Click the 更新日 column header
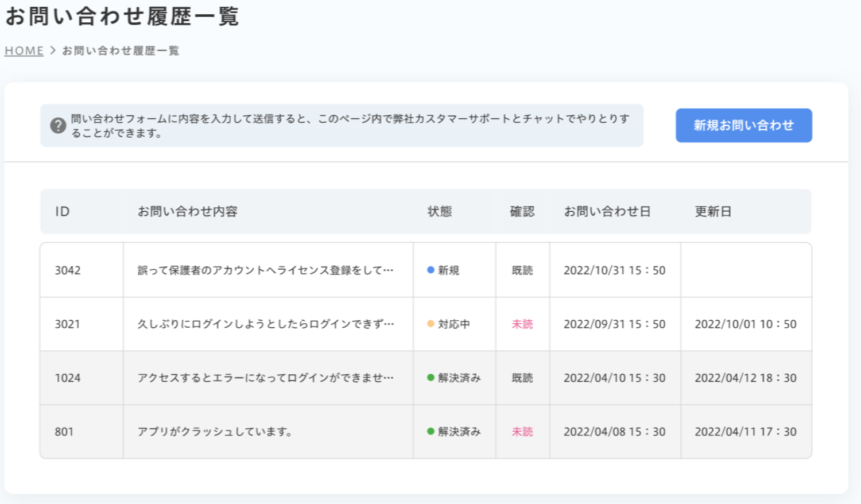Image resolution: width=861 pixels, height=504 pixels. click(x=713, y=211)
